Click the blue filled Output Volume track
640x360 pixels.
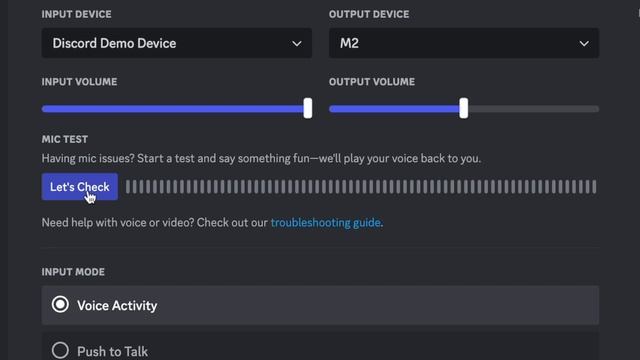pos(394,109)
